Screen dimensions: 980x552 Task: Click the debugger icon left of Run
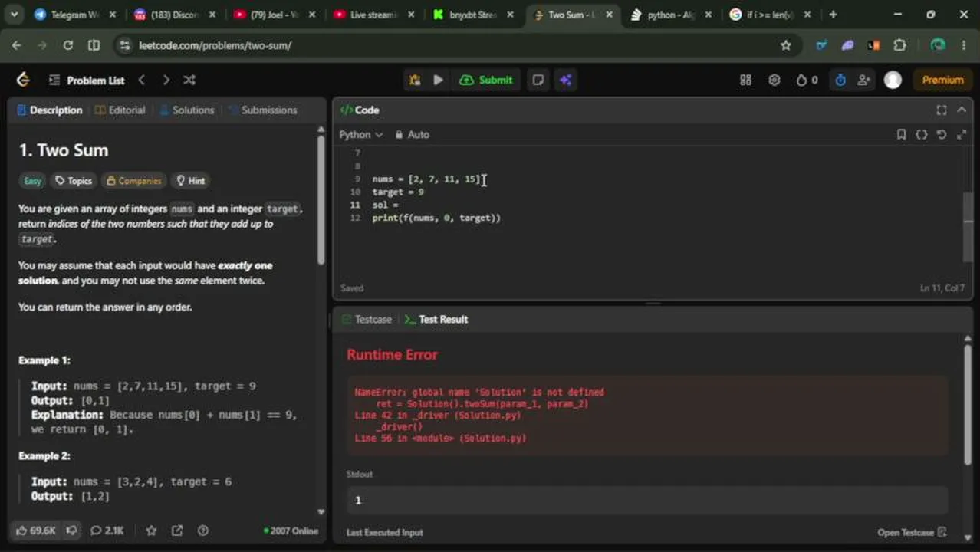[415, 80]
